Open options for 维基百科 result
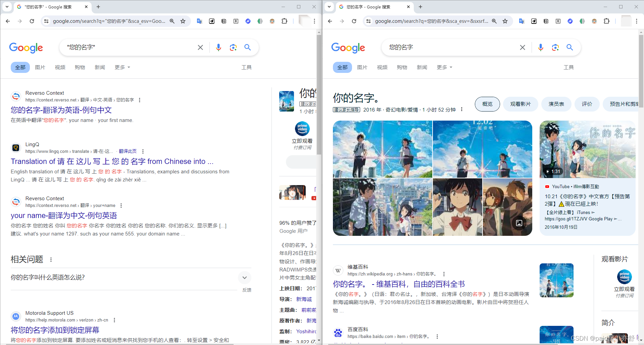644x345 pixels. [x=444, y=274]
